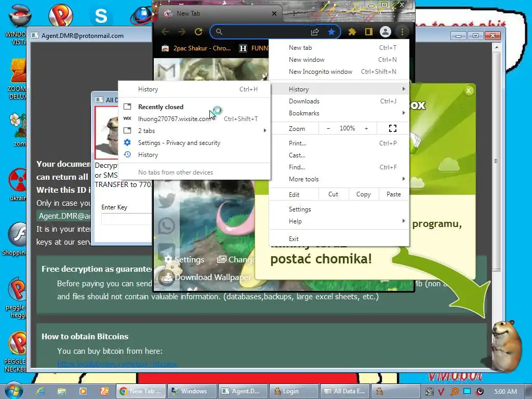Expand More tools submenu

[339, 179]
